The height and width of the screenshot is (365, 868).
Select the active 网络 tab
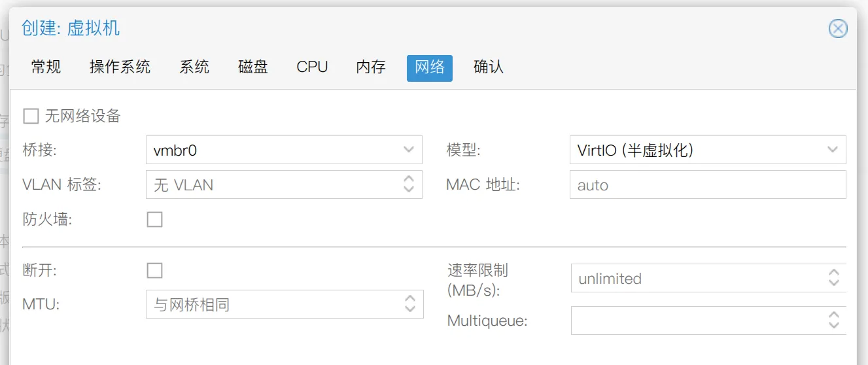pos(430,68)
